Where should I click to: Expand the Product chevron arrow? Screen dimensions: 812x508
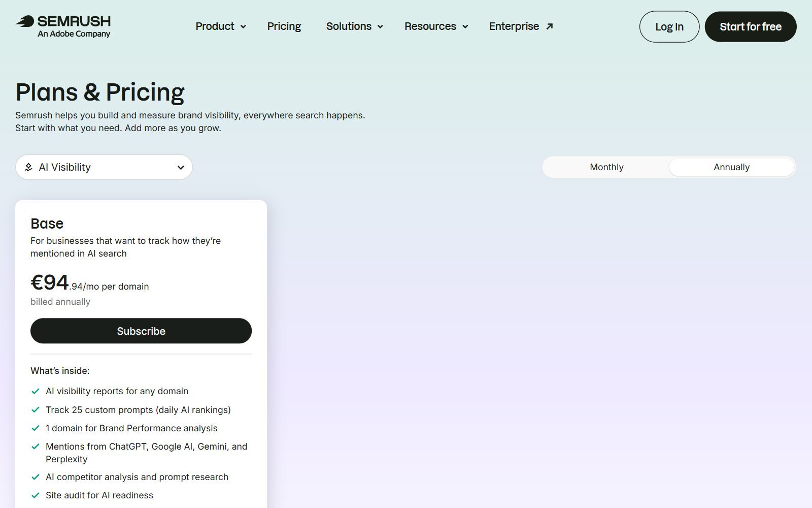point(243,27)
